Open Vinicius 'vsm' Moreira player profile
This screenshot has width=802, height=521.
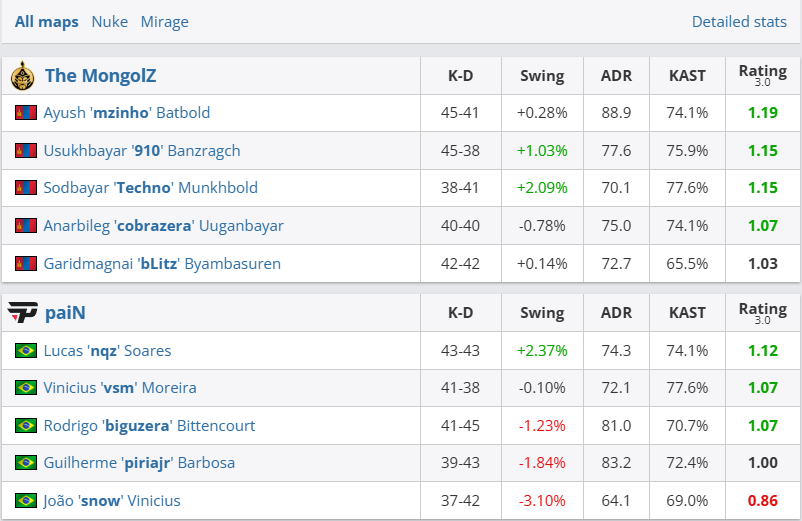[120, 388]
